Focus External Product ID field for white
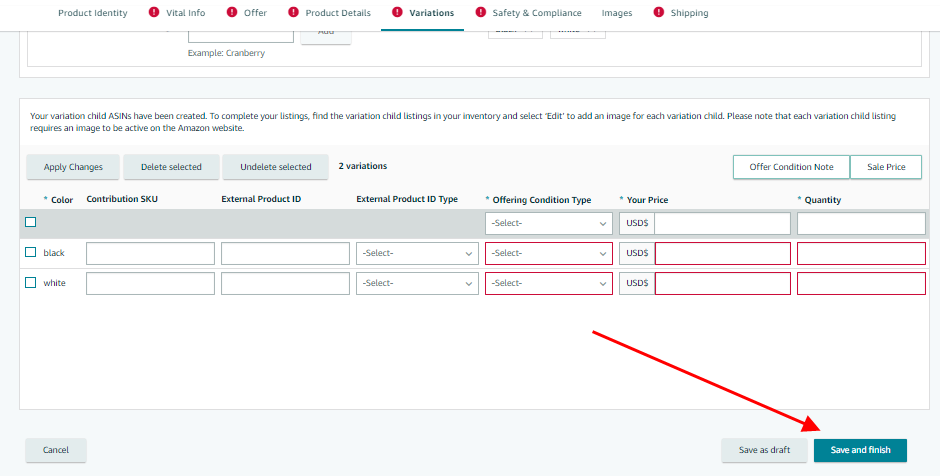 click(285, 283)
